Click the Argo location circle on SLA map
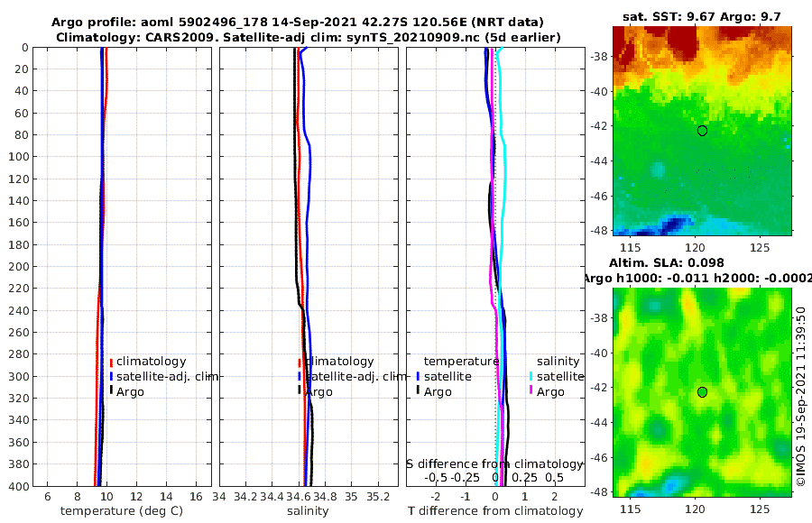This screenshot has width=812, height=523. pyautogui.click(x=702, y=392)
